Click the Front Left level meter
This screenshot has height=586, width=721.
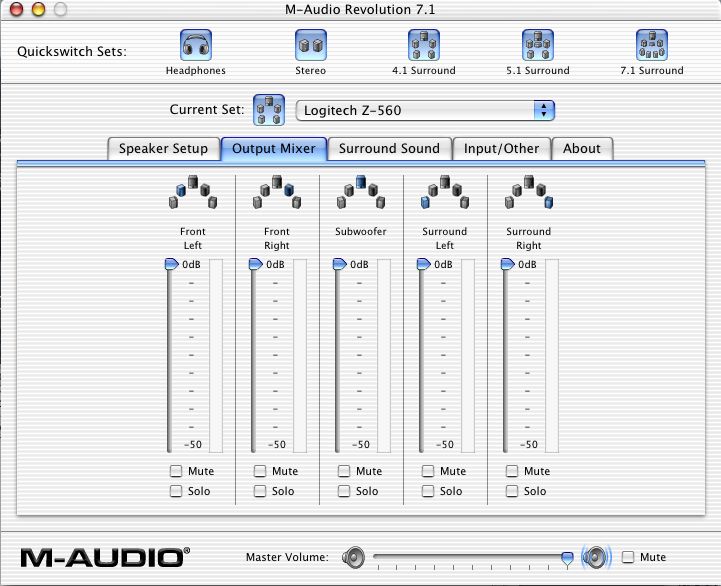(x=216, y=356)
